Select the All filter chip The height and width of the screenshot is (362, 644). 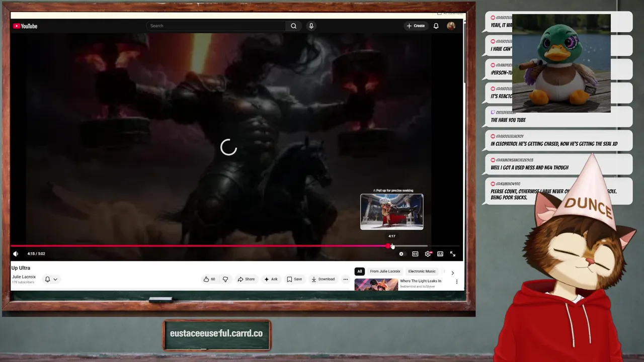point(360,271)
